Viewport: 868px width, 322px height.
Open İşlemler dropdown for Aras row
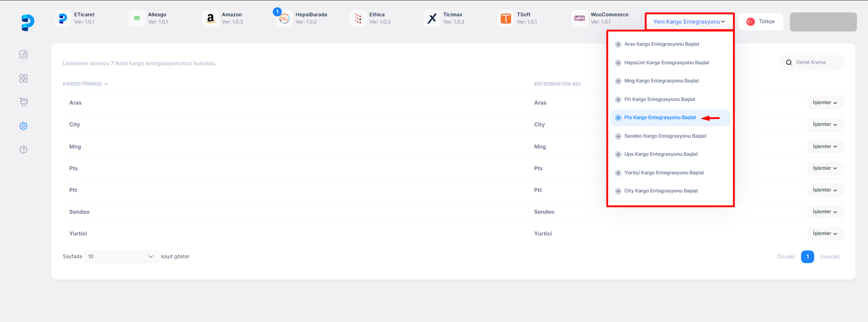tap(825, 103)
